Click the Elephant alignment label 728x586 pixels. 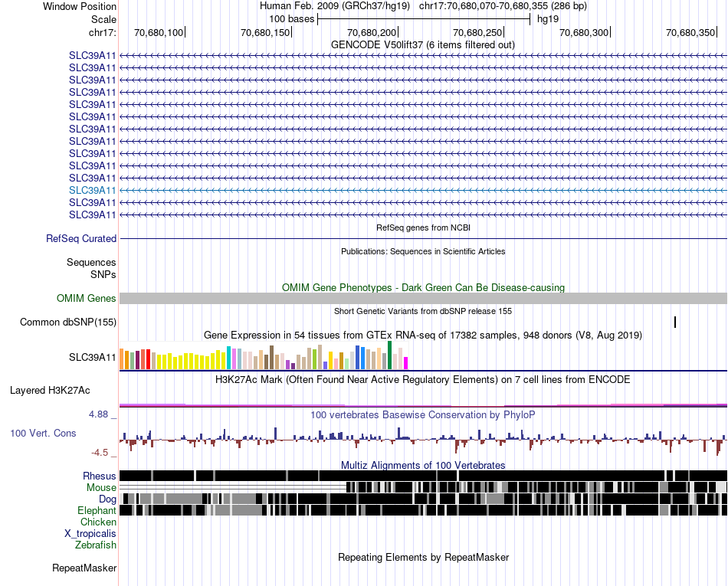97,510
